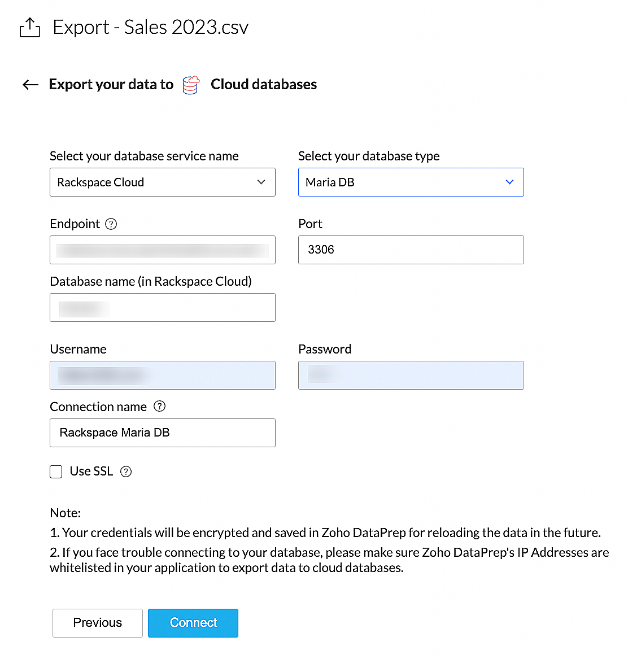Edit the Connection name field
Image resolution: width=628 pixels, height=672 pixels.
coord(163,433)
